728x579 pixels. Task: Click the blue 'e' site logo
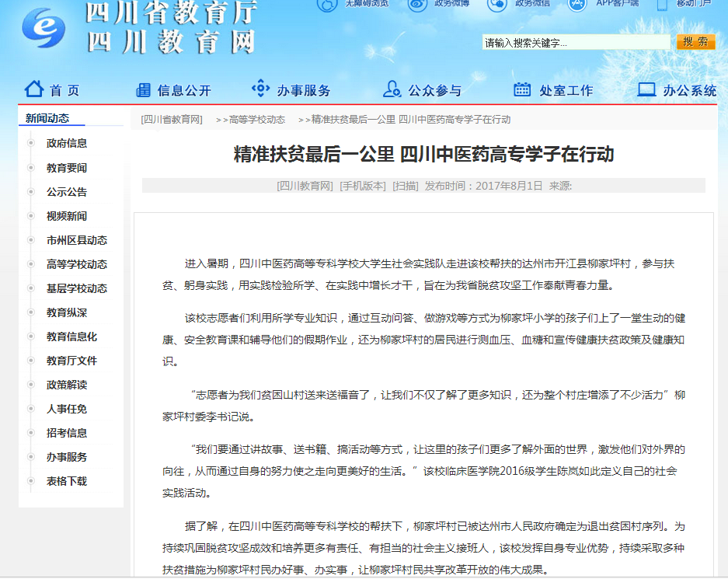(x=44, y=28)
